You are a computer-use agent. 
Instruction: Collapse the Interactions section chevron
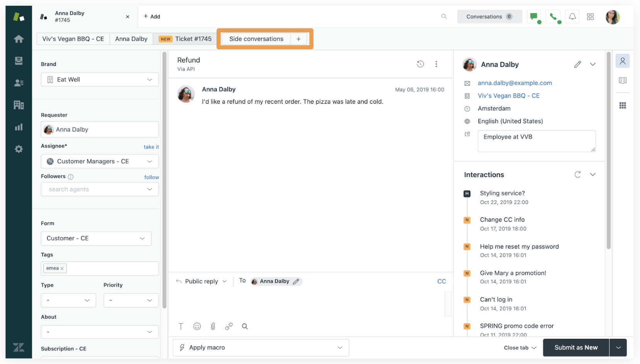click(x=593, y=175)
